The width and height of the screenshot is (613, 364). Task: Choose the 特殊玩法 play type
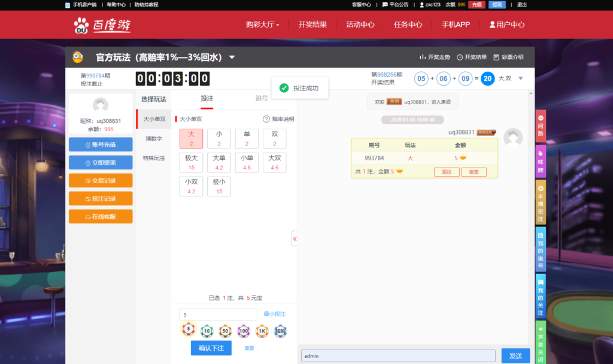pyautogui.click(x=154, y=158)
